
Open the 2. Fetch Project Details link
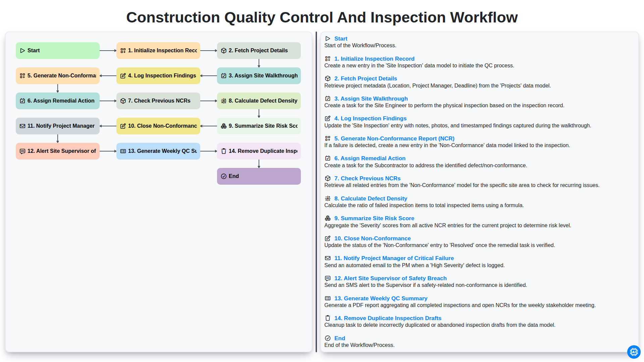tap(366, 78)
